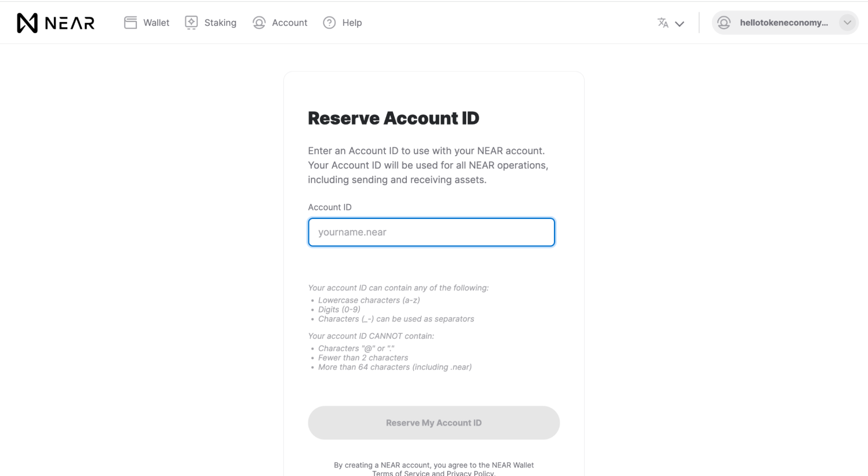Viewport: 868px width, 476px height.
Task: Click the NEAR "N" logo icon
Action: 27,23
